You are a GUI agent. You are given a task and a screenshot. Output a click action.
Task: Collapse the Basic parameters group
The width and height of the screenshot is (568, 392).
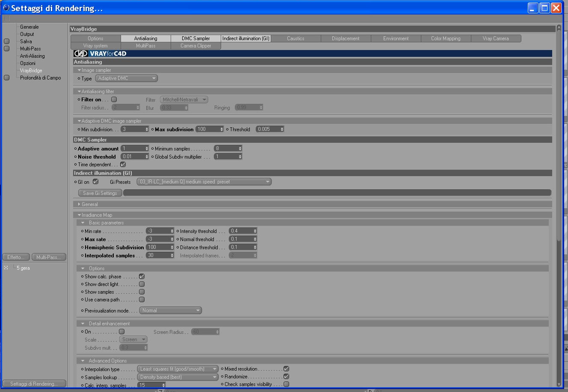point(83,223)
